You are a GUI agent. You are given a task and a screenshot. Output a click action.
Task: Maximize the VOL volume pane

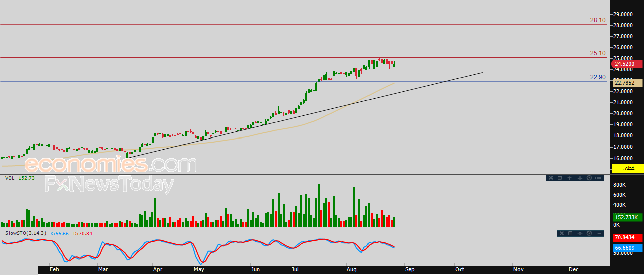[x=560, y=178]
